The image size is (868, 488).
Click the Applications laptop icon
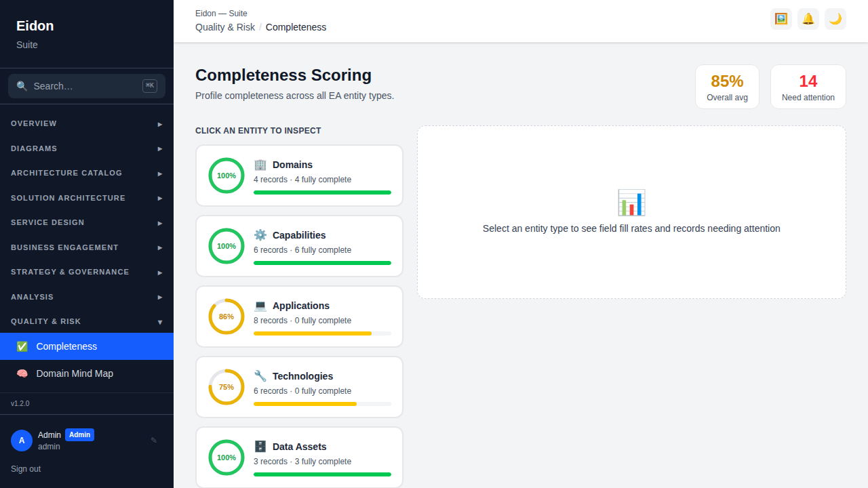tap(260, 306)
